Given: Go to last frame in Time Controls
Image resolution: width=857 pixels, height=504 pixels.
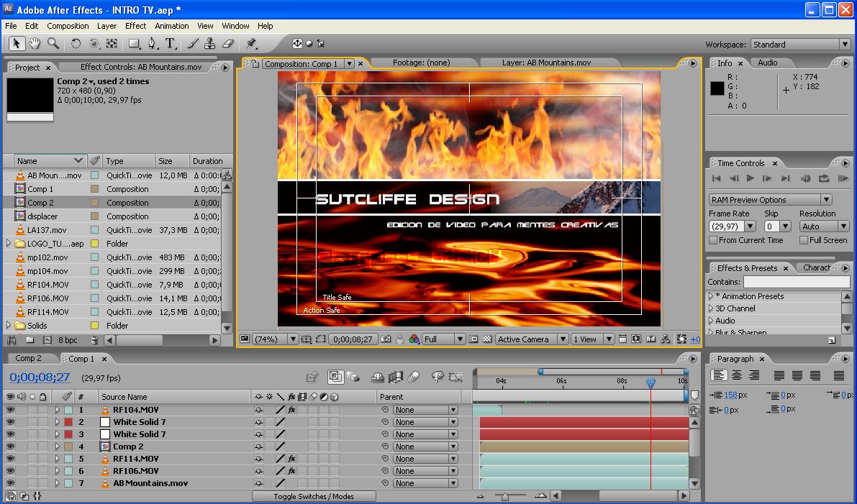Looking at the screenshot, I should pos(785,178).
